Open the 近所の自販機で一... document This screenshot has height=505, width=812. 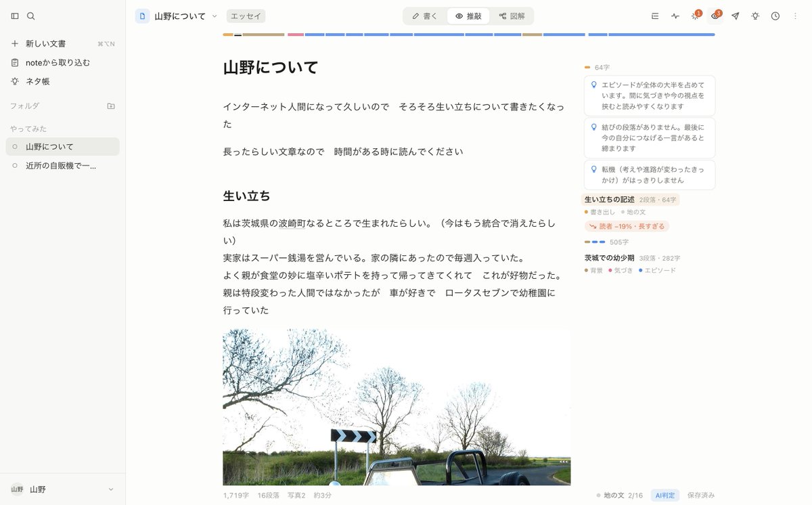[x=62, y=165]
